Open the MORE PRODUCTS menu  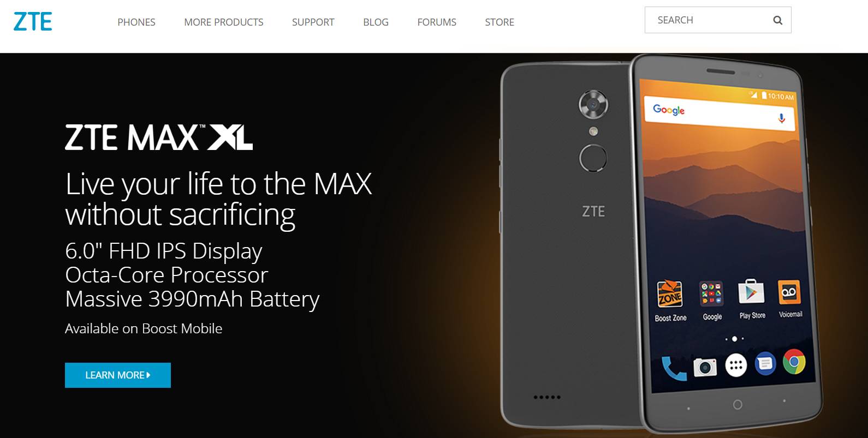[224, 22]
